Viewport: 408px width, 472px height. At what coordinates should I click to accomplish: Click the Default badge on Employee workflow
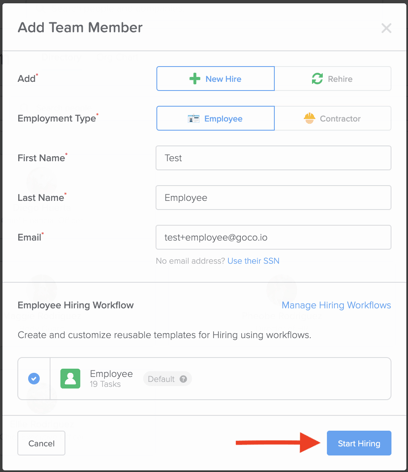[x=167, y=379]
